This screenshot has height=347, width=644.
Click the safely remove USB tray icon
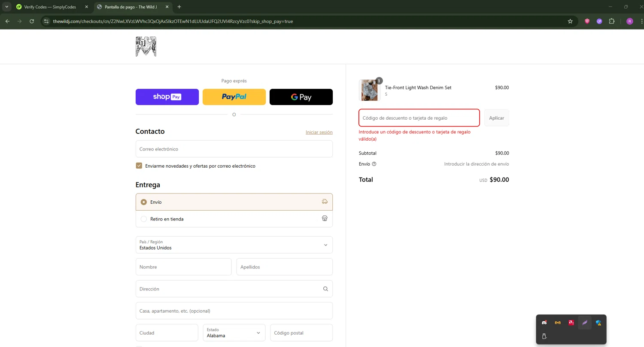(x=544, y=336)
